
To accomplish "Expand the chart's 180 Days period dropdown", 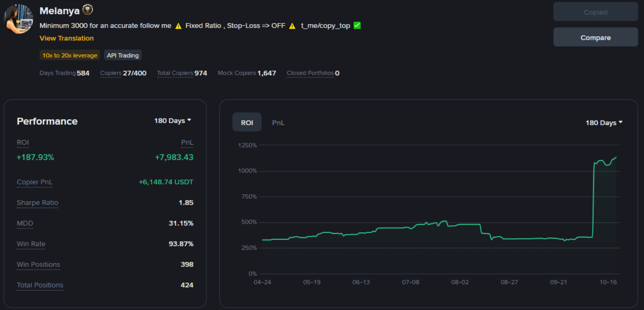I will [604, 123].
